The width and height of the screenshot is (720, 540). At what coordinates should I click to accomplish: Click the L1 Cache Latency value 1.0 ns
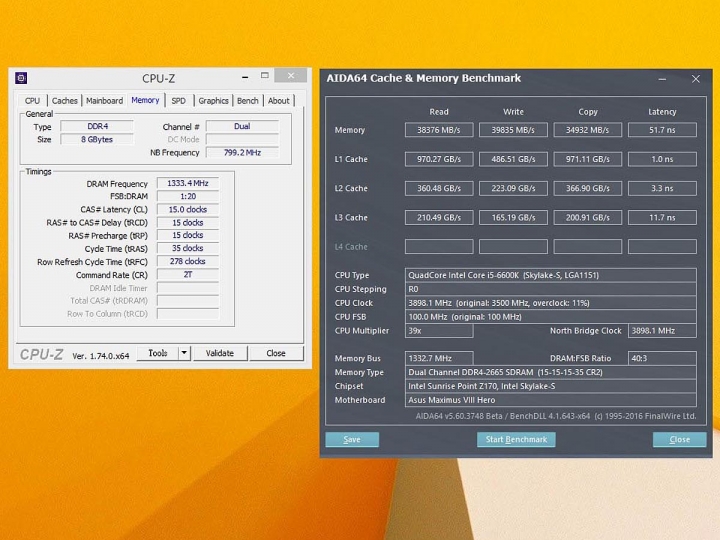click(x=662, y=159)
